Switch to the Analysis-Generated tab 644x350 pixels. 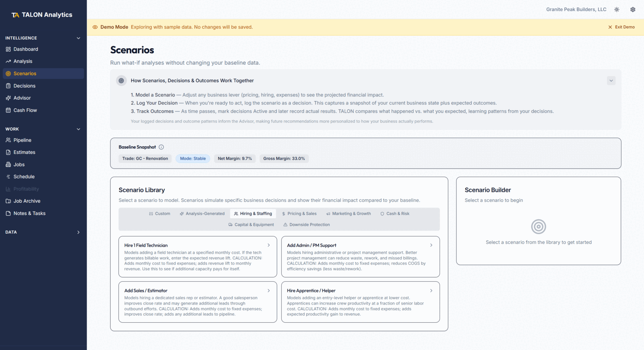click(202, 214)
